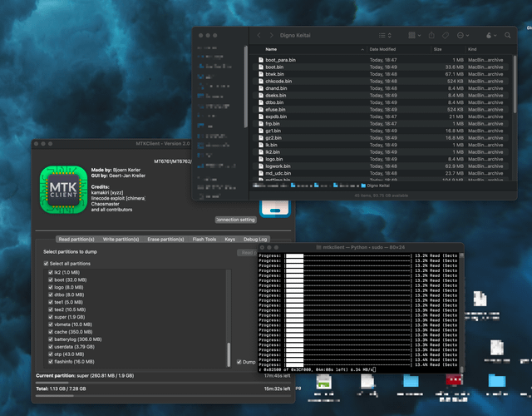Select the chkcode.bin file row
The width and height of the screenshot is (532, 416).
(x=381, y=82)
